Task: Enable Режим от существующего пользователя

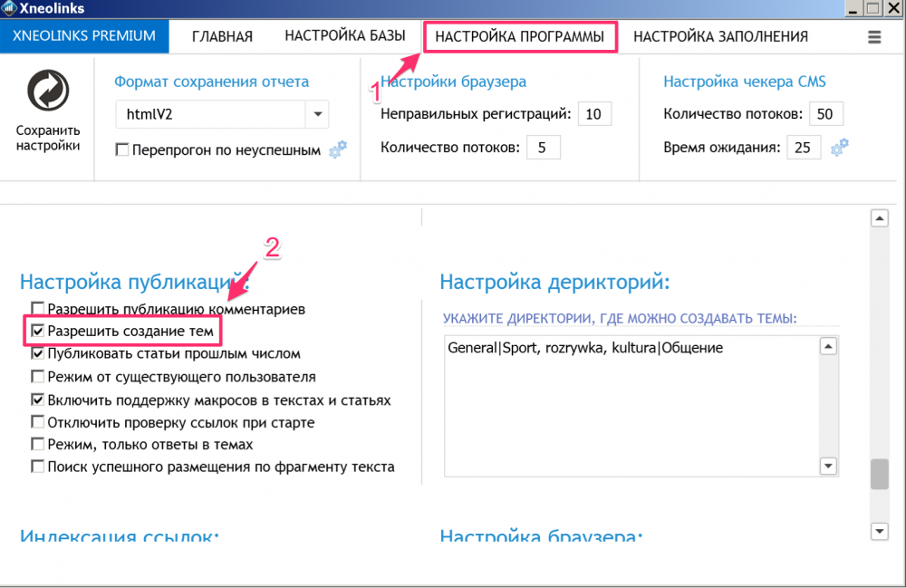Action: 37,377
